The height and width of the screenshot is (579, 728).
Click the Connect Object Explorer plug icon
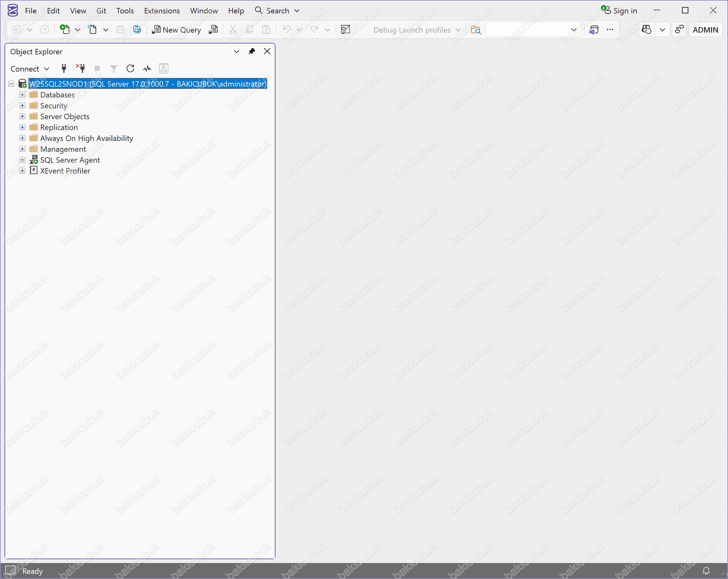(x=64, y=68)
